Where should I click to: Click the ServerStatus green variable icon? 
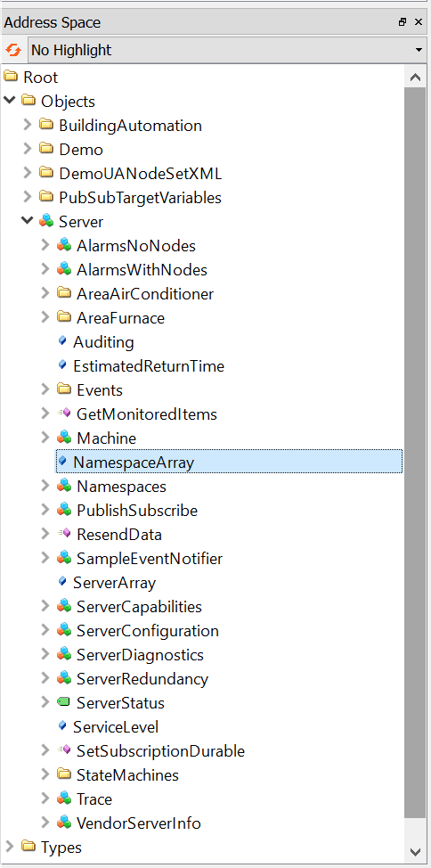click(64, 702)
